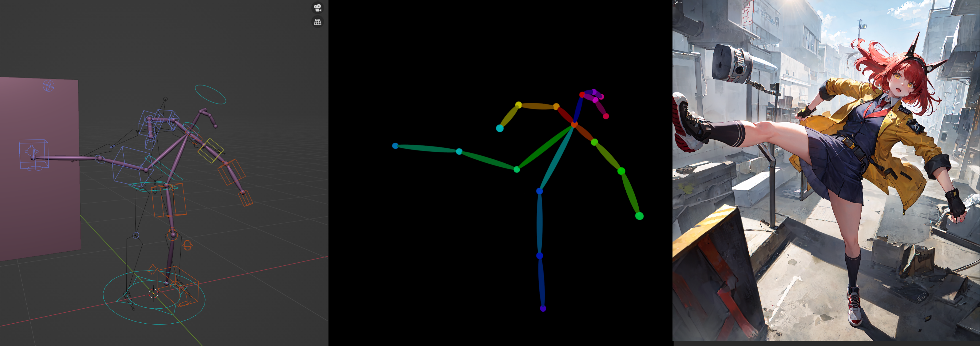Click the 3D cursor on the floor
The image size is (980, 346).
(x=153, y=293)
